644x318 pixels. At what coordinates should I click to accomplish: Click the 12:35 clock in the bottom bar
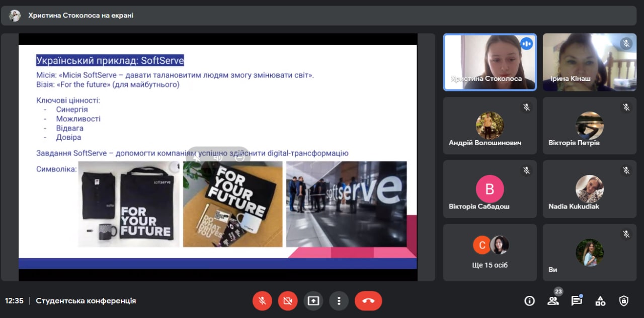[x=14, y=301]
